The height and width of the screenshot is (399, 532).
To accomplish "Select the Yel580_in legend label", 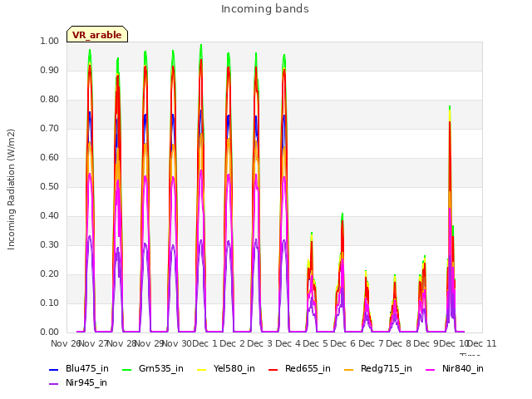I will pyautogui.click(x=234, y=369).
